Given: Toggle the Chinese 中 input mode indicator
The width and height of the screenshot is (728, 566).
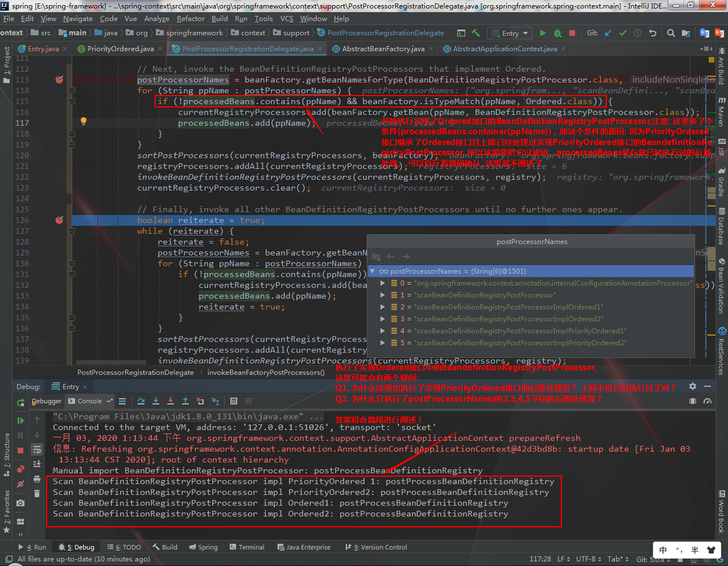Looking at the screenshot, I should click(x=663, y=550).
